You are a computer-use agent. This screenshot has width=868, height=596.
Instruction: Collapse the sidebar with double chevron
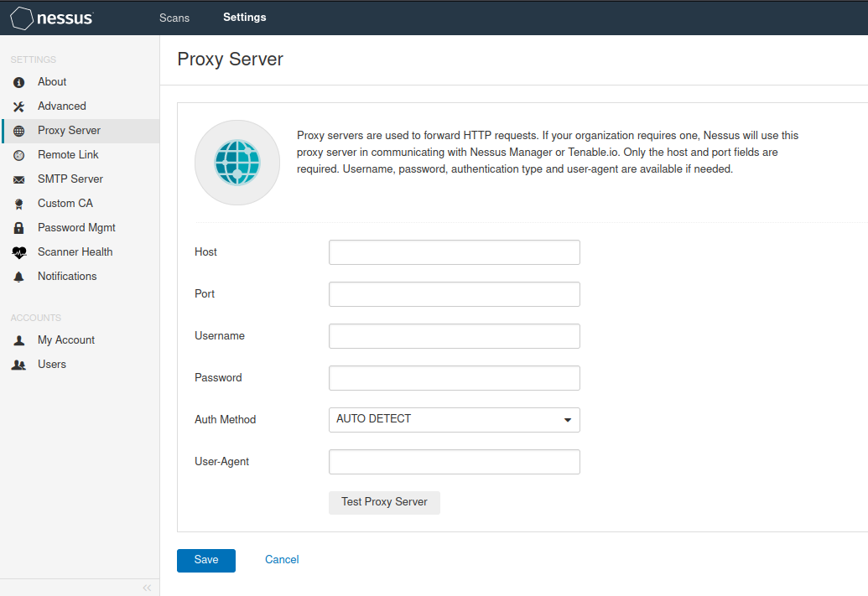tap(147, 588)
